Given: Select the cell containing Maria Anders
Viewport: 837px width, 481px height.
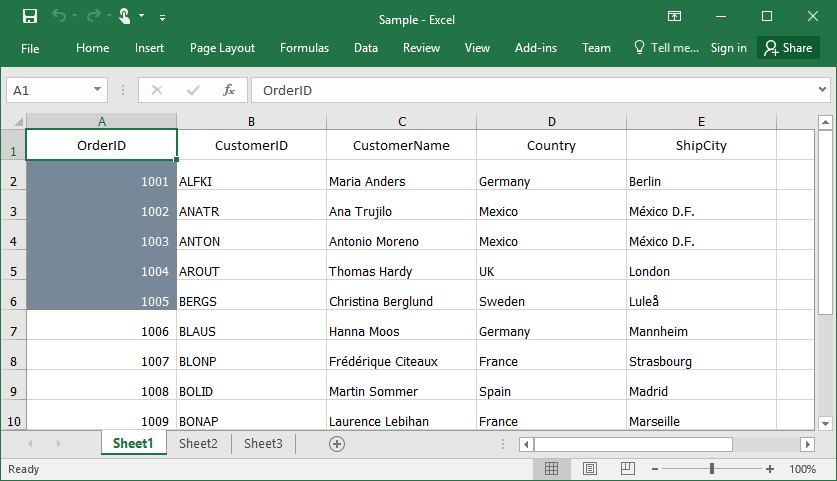Looking at the screenshot, I should 401,181.
